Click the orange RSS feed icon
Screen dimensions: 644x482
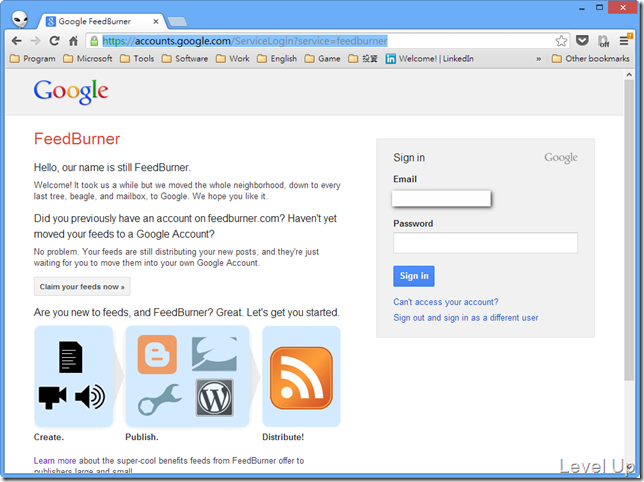[x=301, y=378]
